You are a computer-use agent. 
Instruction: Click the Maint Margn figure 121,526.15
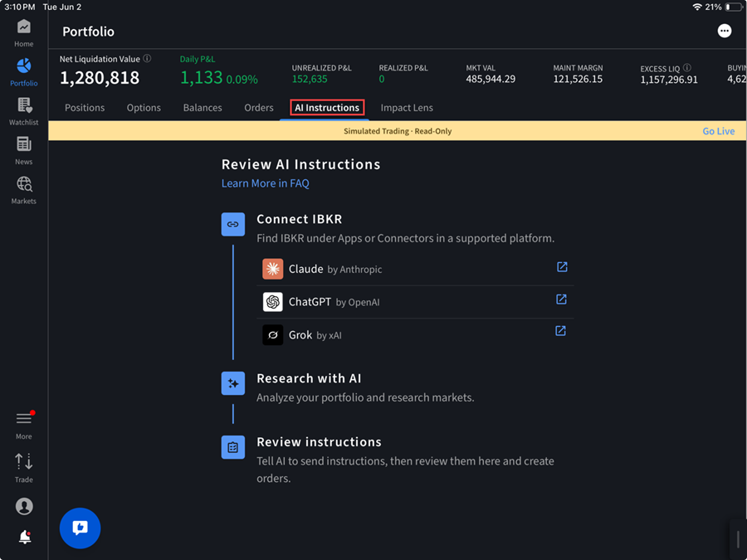578,79
